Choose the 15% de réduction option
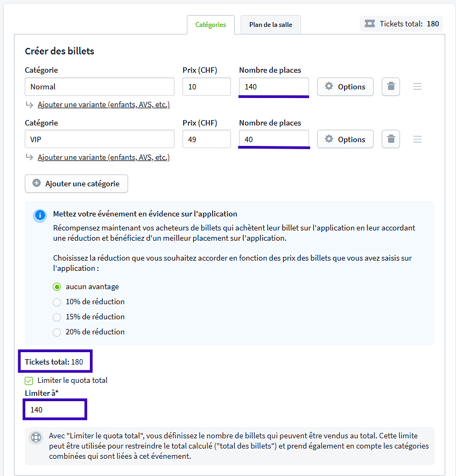Viewport: 456px width, 476px height. pos(57,317)
